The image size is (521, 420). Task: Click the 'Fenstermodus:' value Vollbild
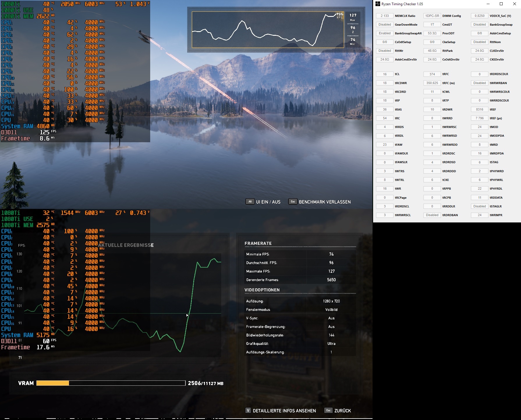pyautogui.click(x=331, y=309)
